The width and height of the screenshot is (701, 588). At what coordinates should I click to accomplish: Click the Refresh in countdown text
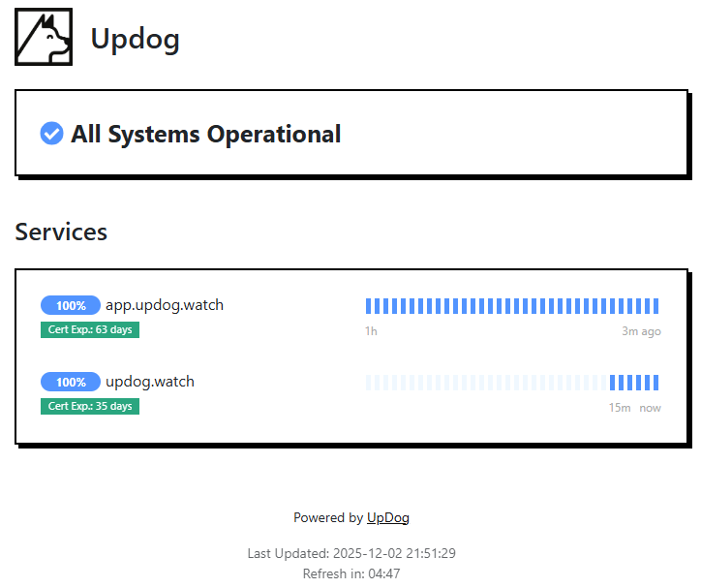(351, 573)
